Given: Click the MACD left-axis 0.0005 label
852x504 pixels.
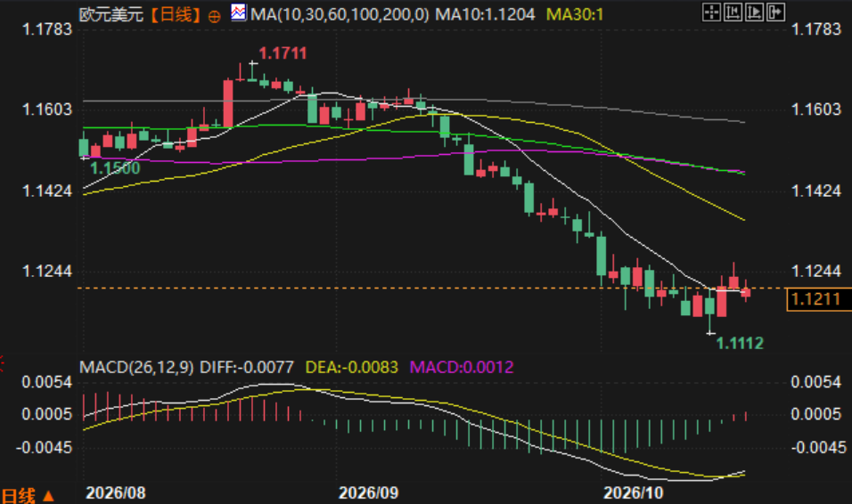Looking at the screenshot, I should (x=46, y=414).
